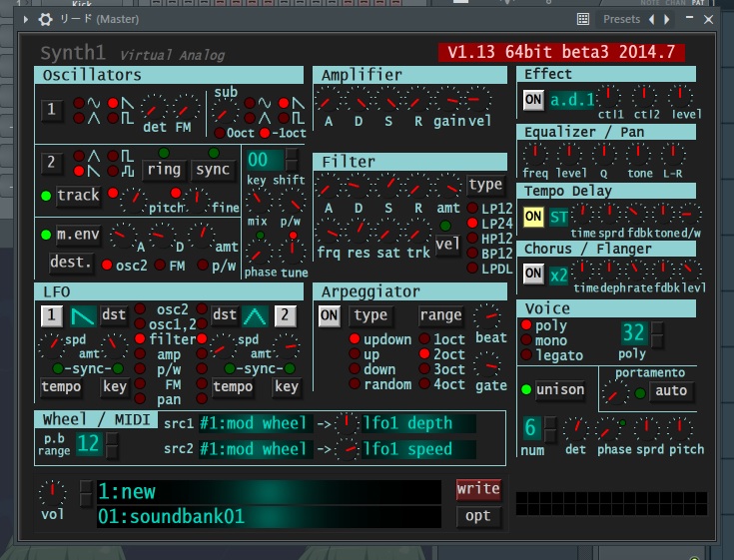Image resolution: width=734 pixels, height=560 pixels.
Task: Toggle the filter vel button
Action: (x=447, y=244)
